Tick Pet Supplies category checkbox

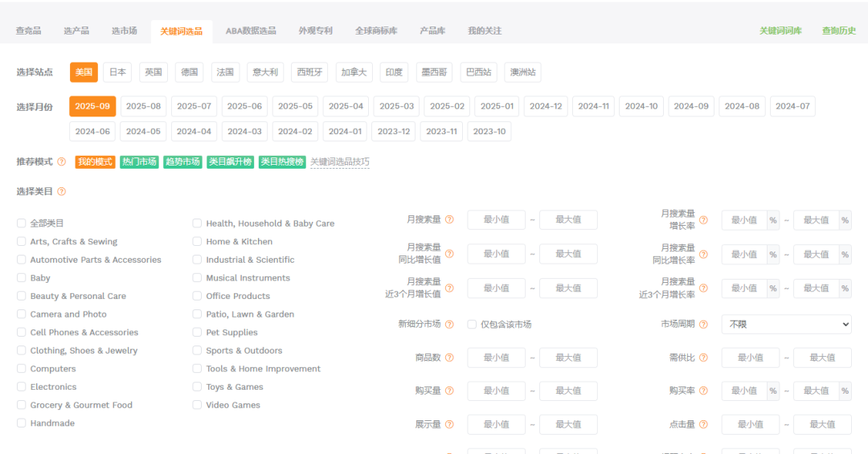click(x=197, y=332)
